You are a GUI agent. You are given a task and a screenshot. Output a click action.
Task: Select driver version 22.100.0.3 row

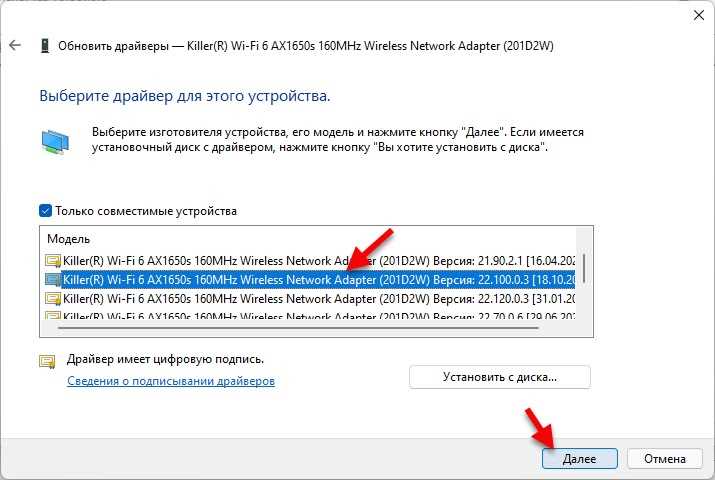tap(310, 279)
